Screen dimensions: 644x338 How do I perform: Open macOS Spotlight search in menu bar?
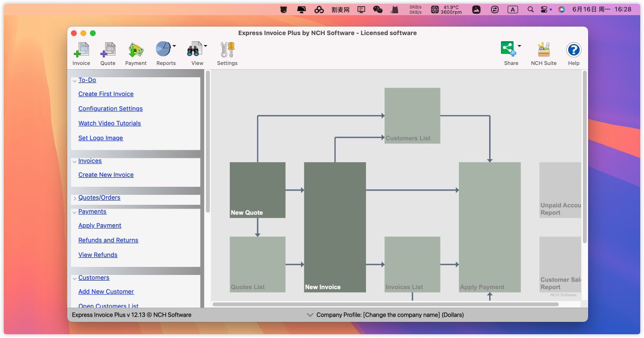[530, 9]
